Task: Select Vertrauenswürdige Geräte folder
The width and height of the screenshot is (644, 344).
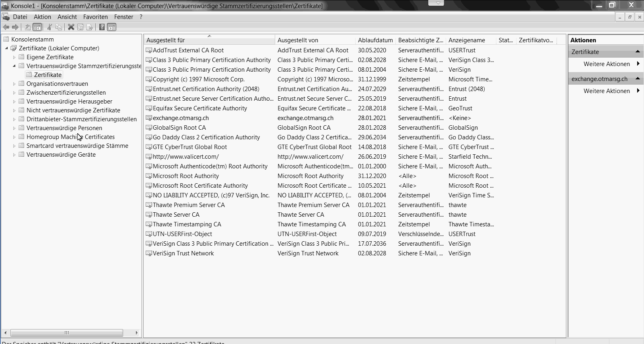Action: click(61, 155)
